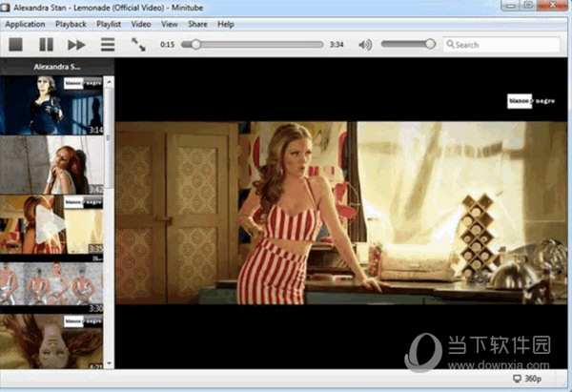Select the 3:42 video thumbnail in the playlist
The height and width of the screenshot is (392, 572).
[51, 165]
